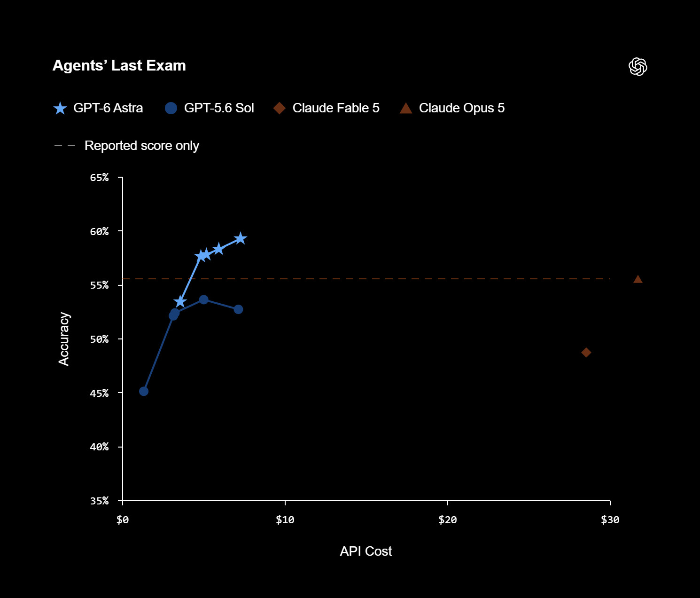Click the "55%" y-axis tick label
This screenshot has width=700, height=598.
coord(99,285)
